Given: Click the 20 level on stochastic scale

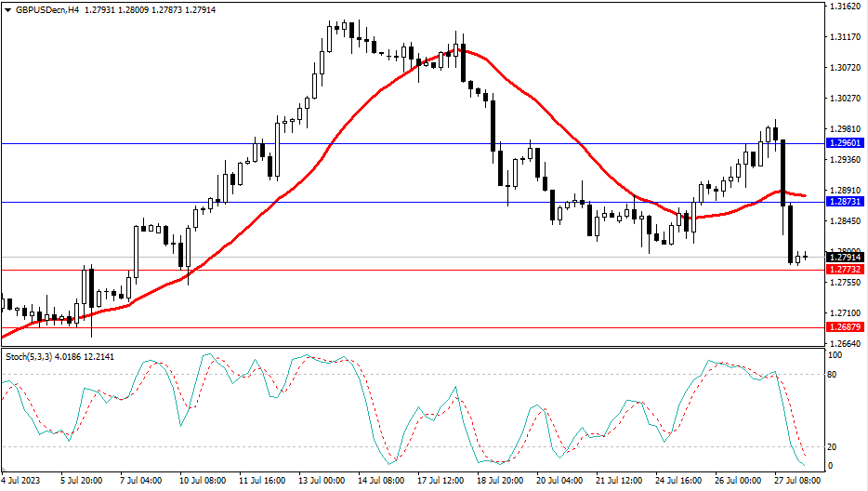Looking at the screenshot, I should (x=833, y=446).
